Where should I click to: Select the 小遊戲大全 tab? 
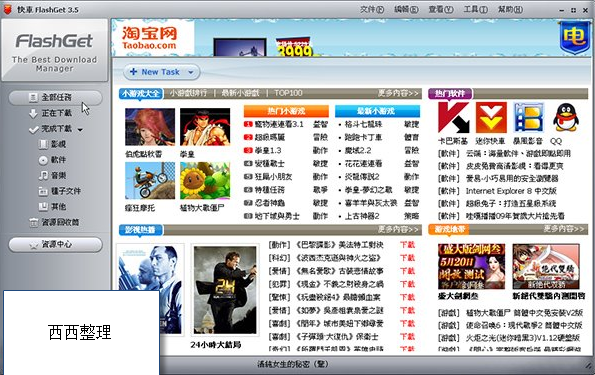point(141,93)
